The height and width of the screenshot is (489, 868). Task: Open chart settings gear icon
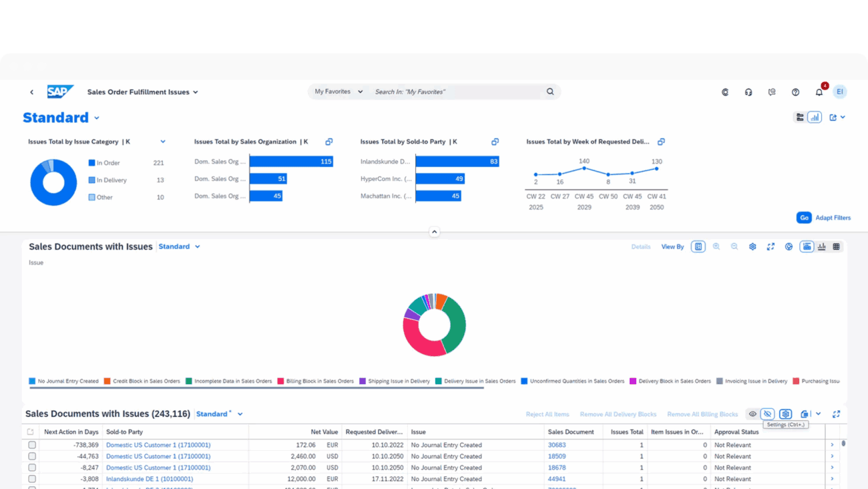click(x=752, y=247)
